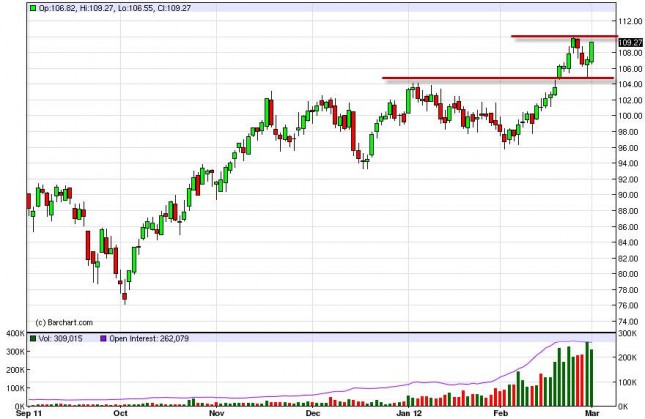Click the 'Oct' date axis label
Viewport: 645px width, 419px height.
(121, 413)
